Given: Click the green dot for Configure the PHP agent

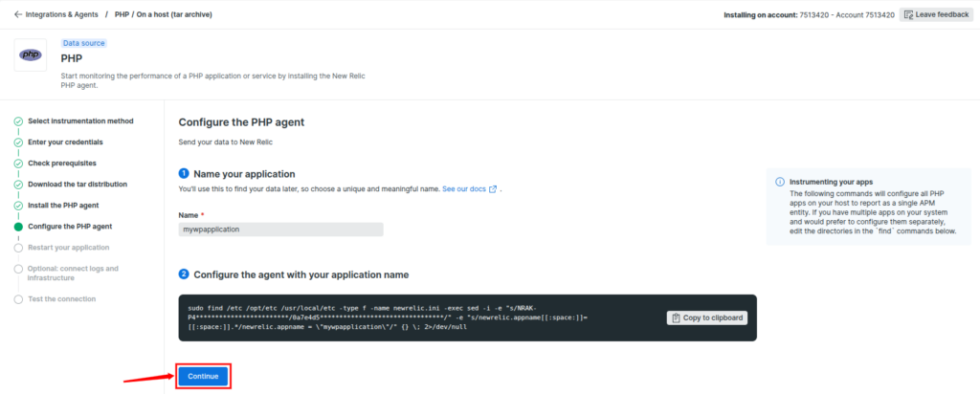Looking at the screenshot, I should (x=18, y=227).
